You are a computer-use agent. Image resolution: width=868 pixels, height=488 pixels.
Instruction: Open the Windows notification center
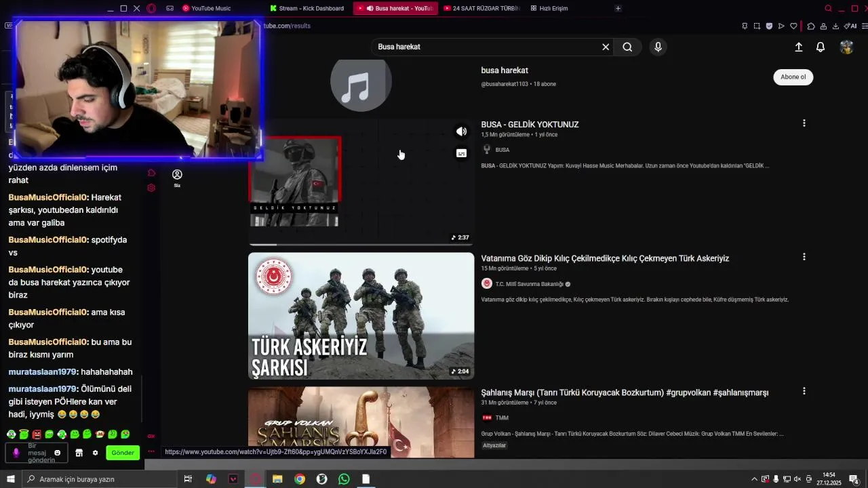pos(854,479)
